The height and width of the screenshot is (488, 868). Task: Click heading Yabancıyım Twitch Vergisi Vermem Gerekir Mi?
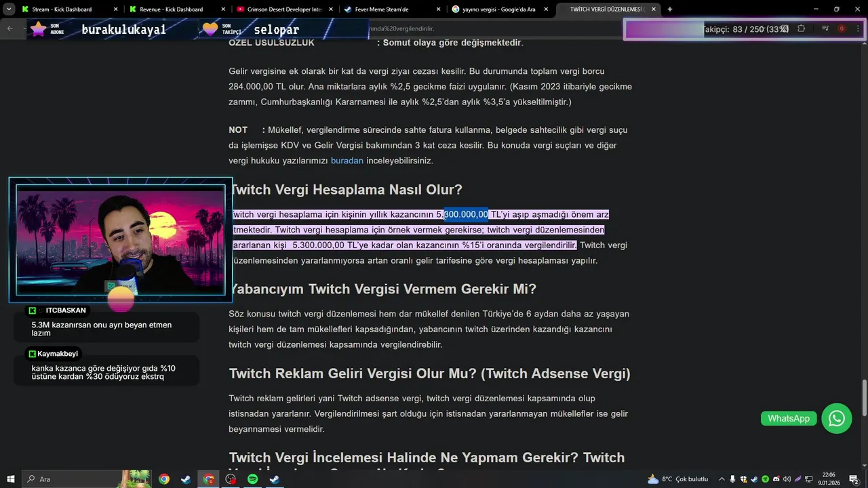pos(382,289)
